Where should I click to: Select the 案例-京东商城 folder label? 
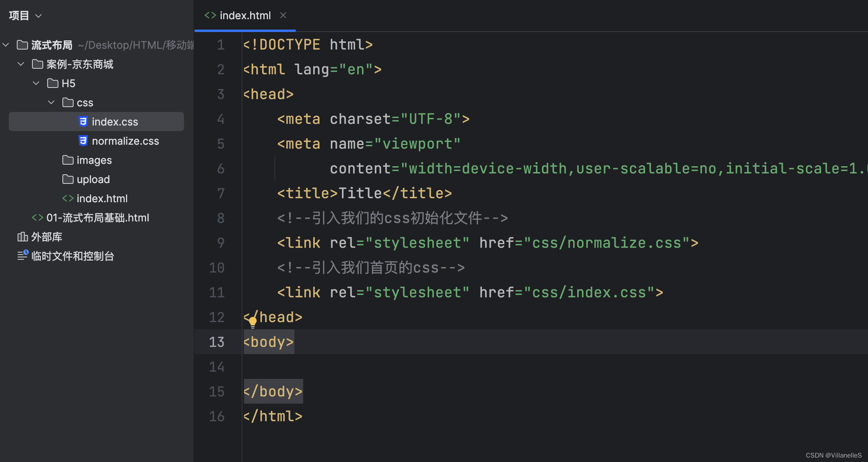coord(80,64)
